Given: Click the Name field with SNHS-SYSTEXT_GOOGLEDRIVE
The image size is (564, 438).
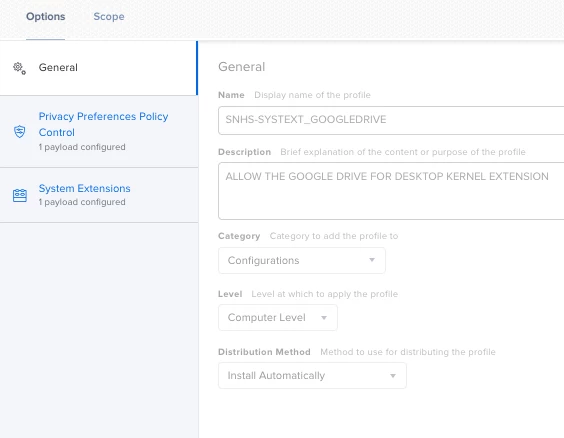Looking at the screenshot, I should (x=391, y=120).
